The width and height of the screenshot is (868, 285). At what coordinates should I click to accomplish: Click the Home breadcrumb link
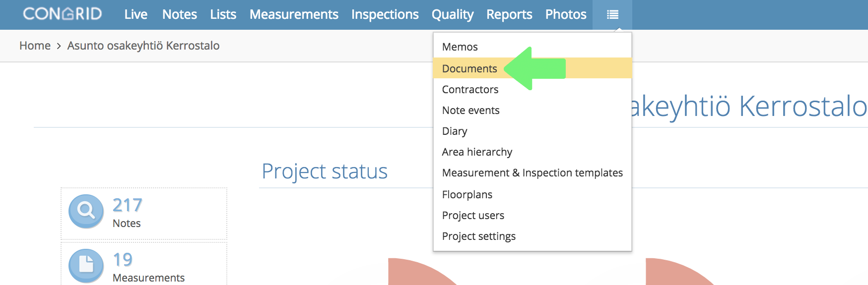point(35,46)
